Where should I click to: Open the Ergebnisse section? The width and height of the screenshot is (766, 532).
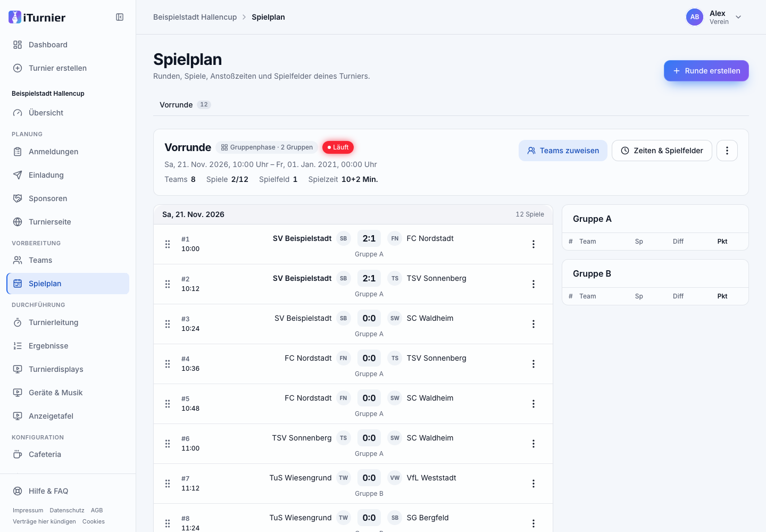[x=68, y=346]
